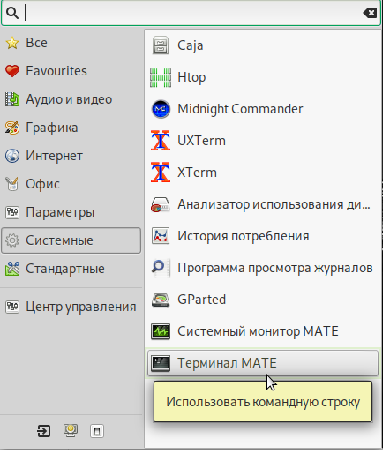Launch Терминал MATE by its label
Image resolution: width=383 pixels, height=450 pixels.
click(x=227, y=363)
